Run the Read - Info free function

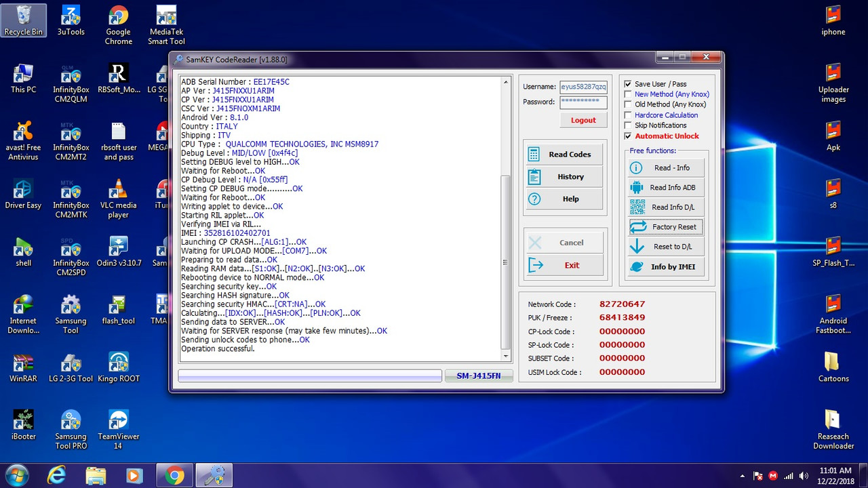point(666,168)
